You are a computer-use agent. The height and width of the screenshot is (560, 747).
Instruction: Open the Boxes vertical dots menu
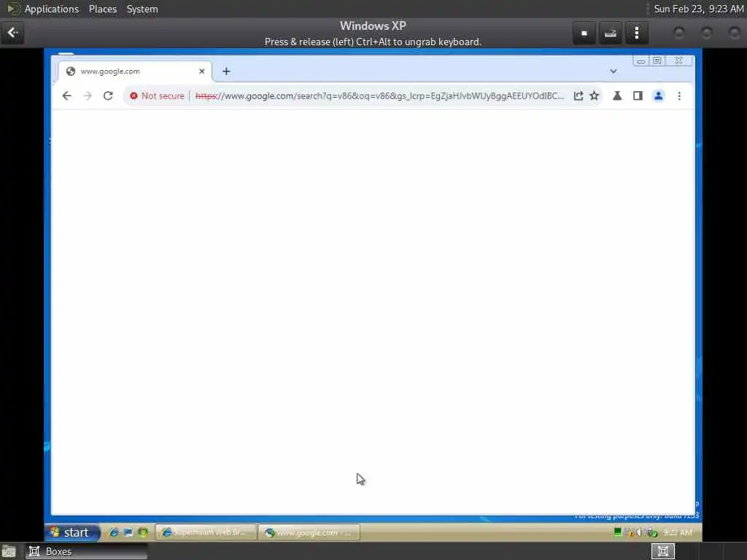tap(636, 33)
